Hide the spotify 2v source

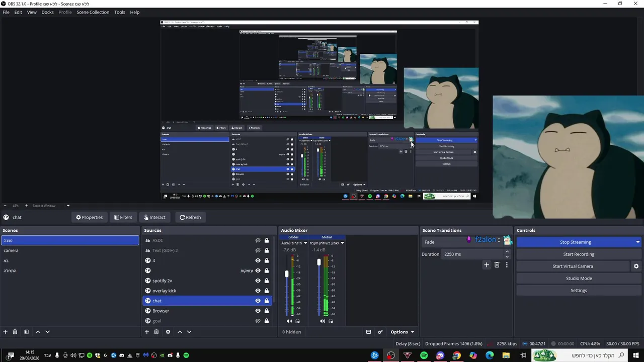tap(258, 281)
